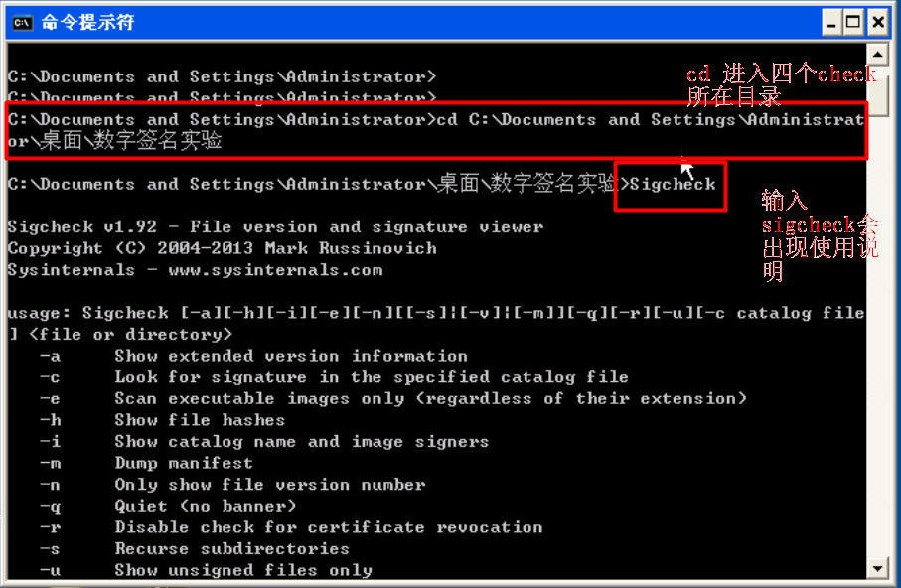Click the highlighted Sigcheck command text
The image size is (901, 588).
673,185
